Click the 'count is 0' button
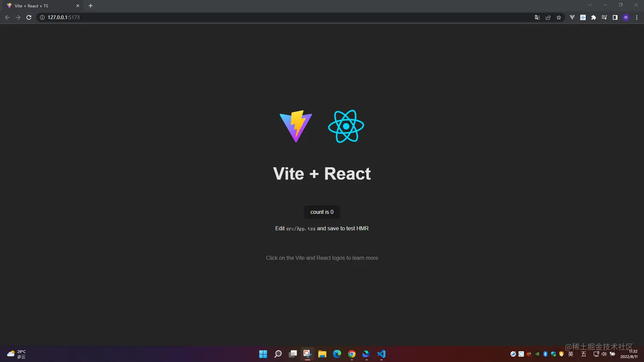The width and height of the screenshot is (644, 362). 322,212
